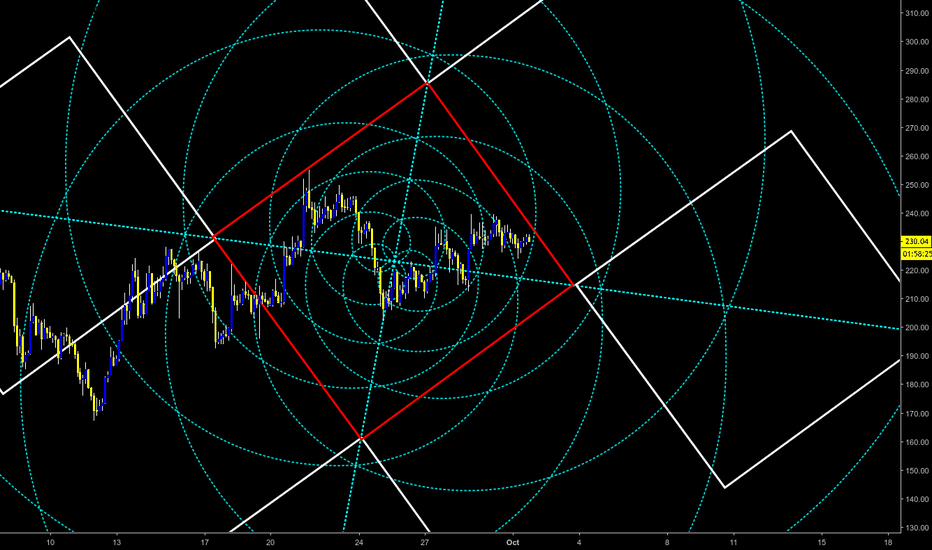Click the date label 17 on time axis
This screenshot has width=932, height=550.
click(x=204, y=542)
